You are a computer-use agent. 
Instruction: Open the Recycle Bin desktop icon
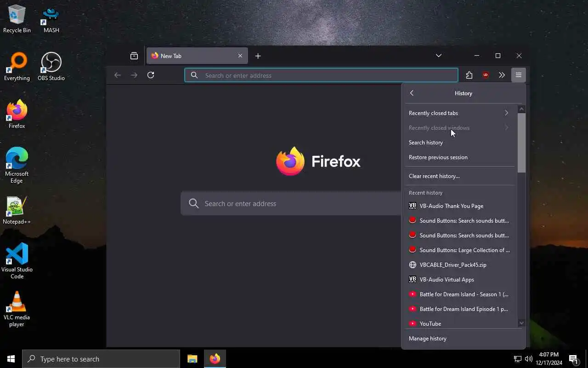pyautogui.click(x=17, y=19)
